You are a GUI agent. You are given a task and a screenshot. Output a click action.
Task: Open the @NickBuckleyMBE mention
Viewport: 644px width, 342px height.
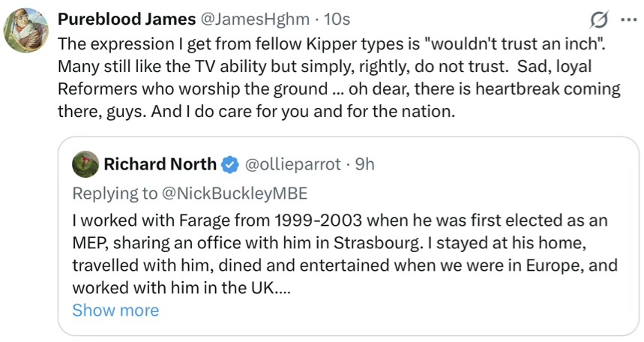pyautogui.click(x=235, y=193)
